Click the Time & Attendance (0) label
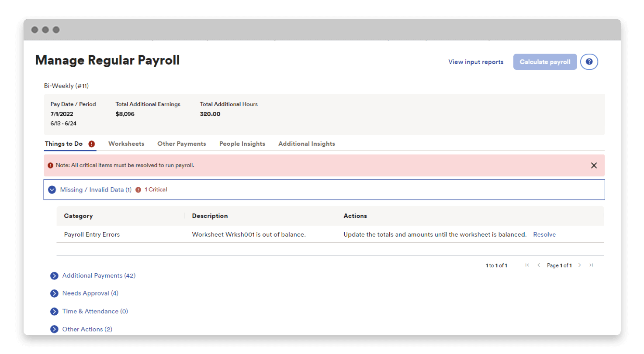 point(95,312)
